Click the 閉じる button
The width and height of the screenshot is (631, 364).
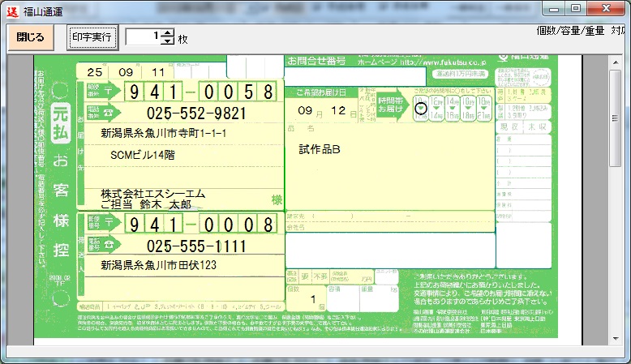click(x=31, y=37)
